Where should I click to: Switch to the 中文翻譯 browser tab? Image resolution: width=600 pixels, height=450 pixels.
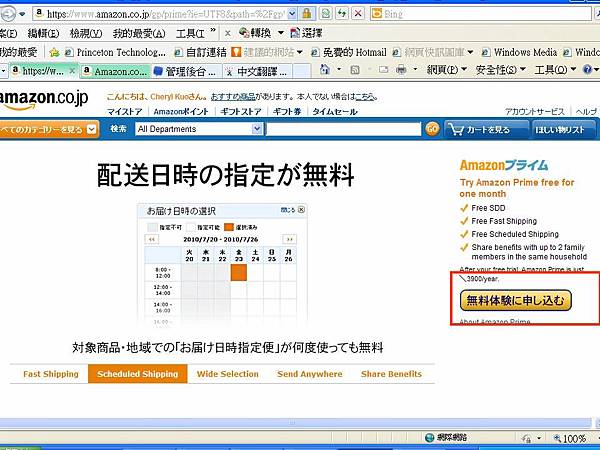click(257, 71)
